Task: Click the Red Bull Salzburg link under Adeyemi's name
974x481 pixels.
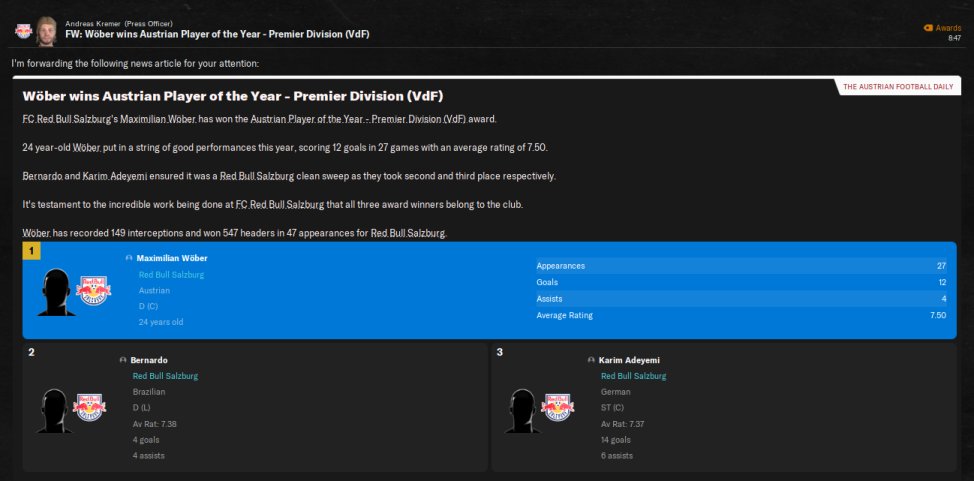Action: click(633, 376)
